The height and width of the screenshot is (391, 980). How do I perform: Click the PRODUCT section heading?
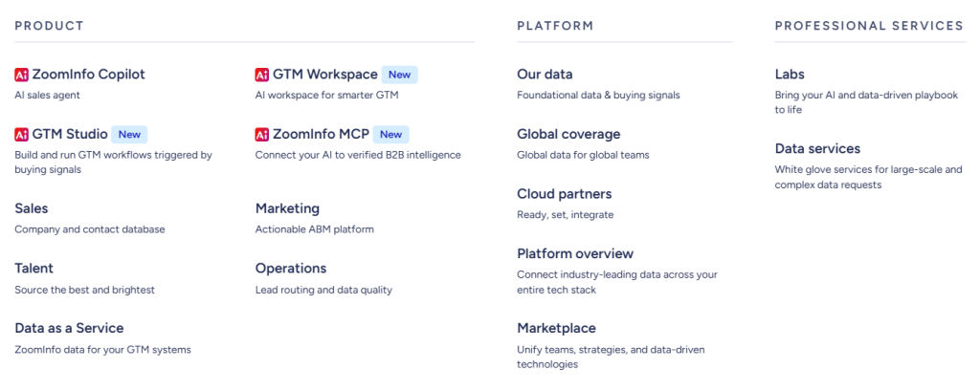50,26
